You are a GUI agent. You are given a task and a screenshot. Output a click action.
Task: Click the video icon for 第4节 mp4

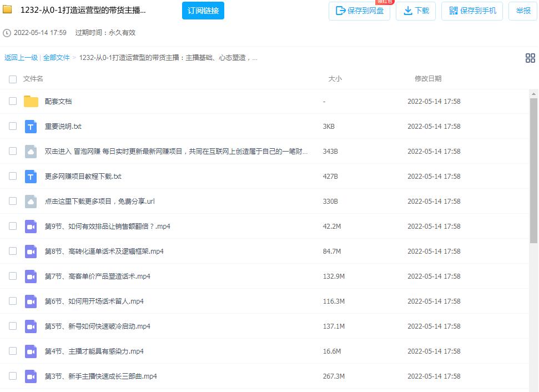[31, 351]
